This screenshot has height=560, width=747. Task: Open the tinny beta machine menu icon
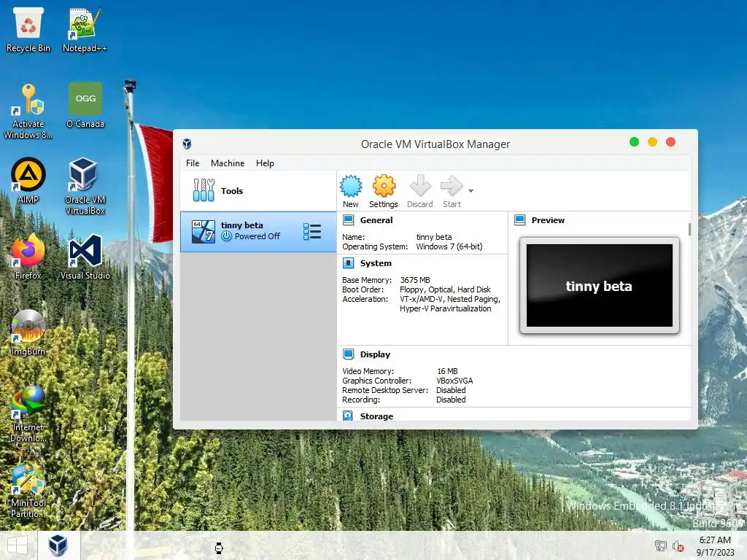[x=312, y=231]
